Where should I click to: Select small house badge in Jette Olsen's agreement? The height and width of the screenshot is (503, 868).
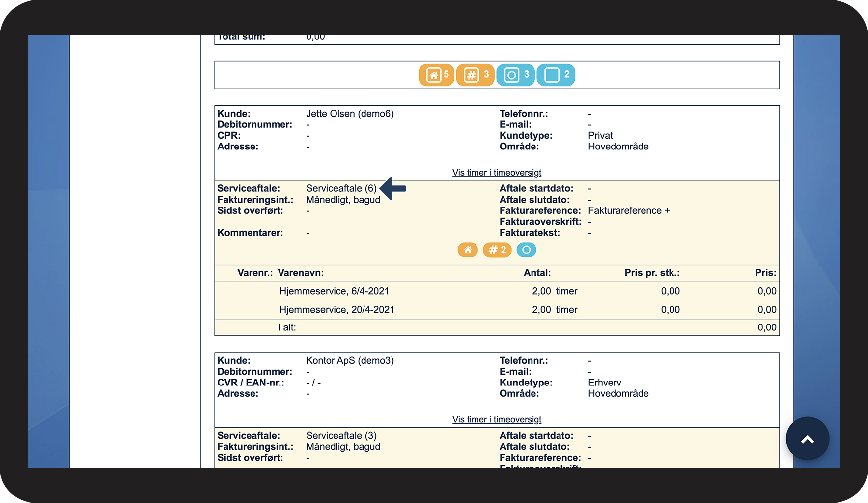[468, 250]
